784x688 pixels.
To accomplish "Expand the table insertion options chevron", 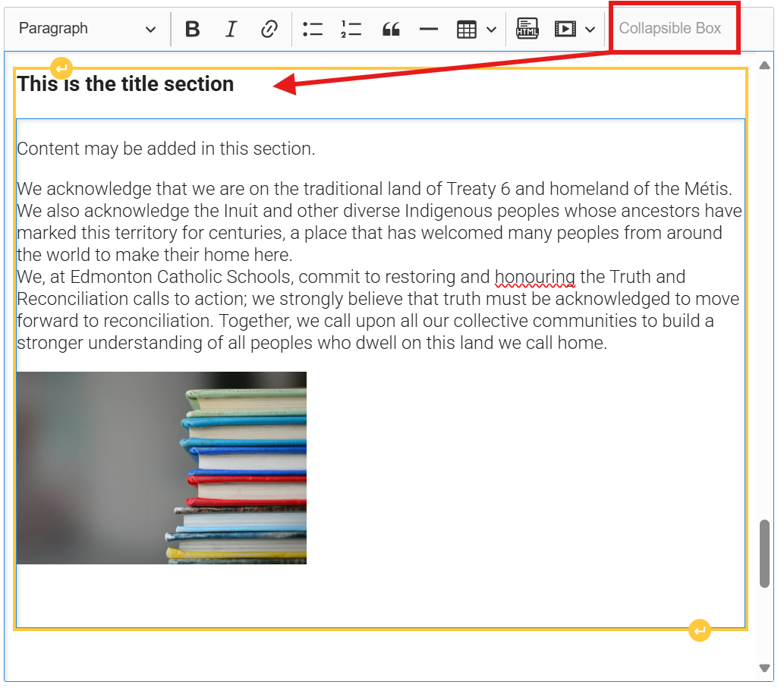I will click(x=493, y=28).
